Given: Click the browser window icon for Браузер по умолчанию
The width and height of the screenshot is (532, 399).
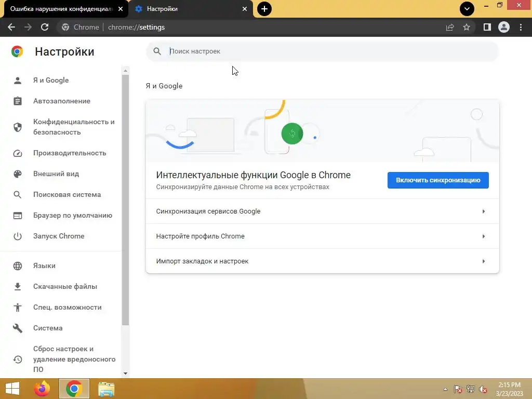Looking at the screenshot, I should click(x=18, y=216).
